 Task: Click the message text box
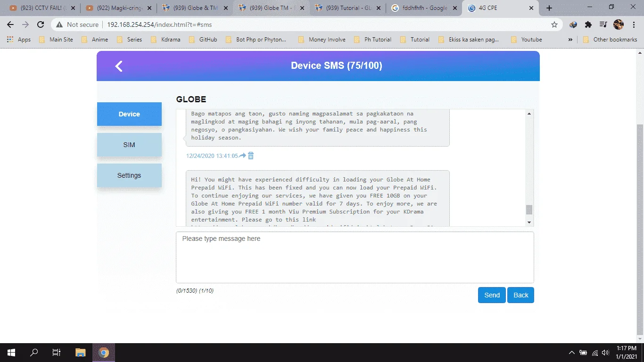tap(355, 257)
